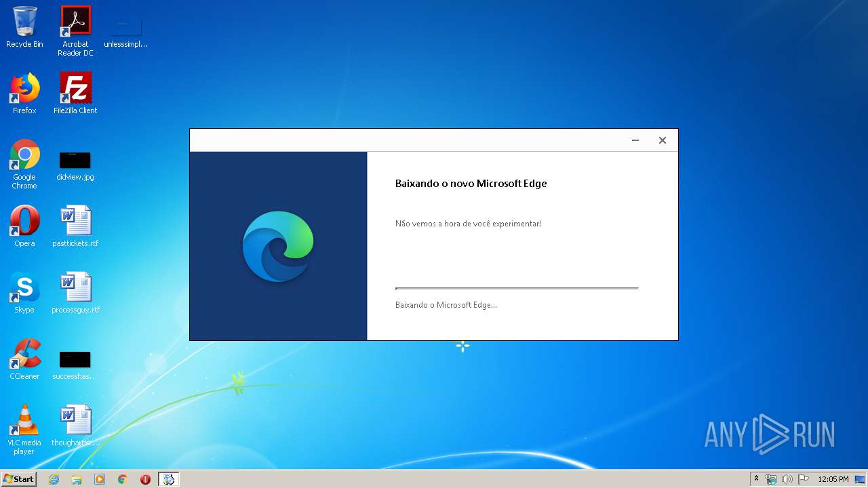Screen dimensions: 868x488
Task: Show hidden tray icons arrow
Action: pos(757,479)
